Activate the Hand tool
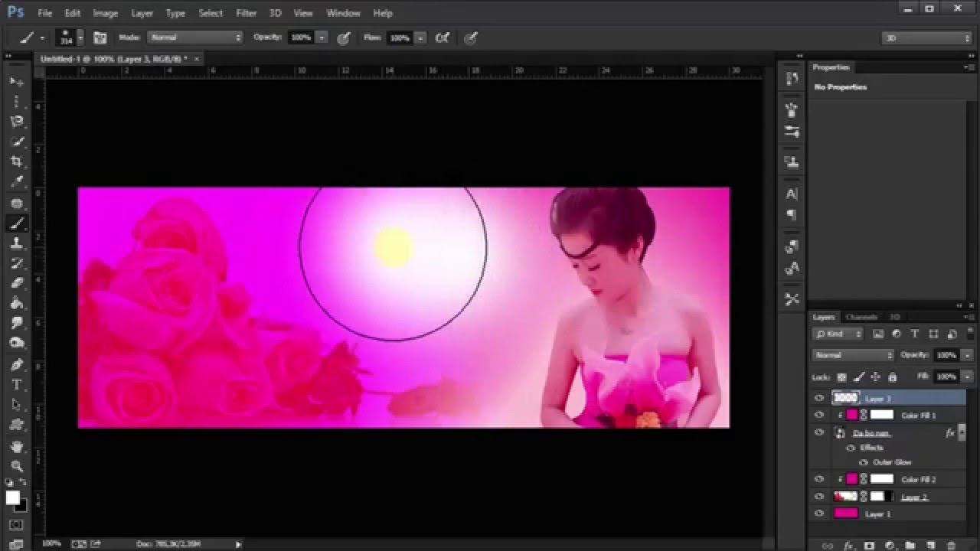The height and width of the screenshot is (551, 980). coord(16,446)
